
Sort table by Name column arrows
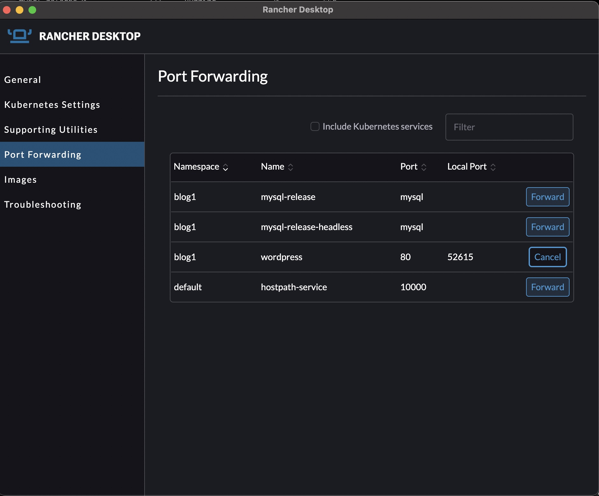(x=290, y=167)
